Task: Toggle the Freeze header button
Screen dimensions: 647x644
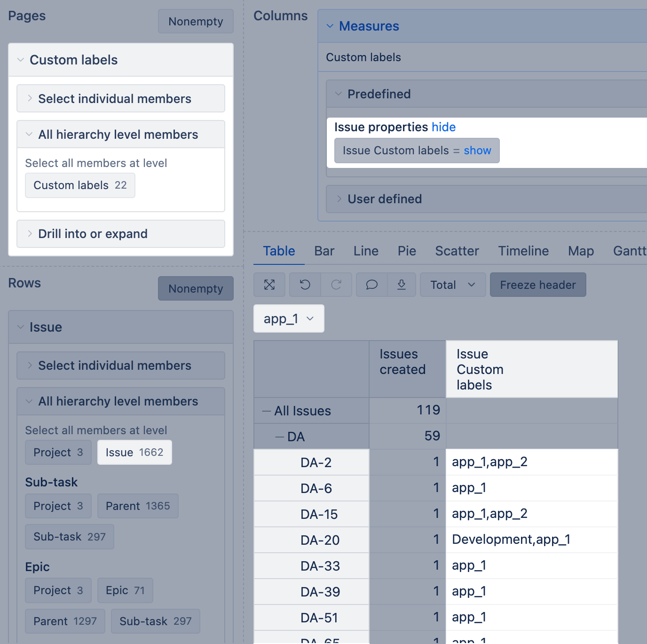Action: 537,285
